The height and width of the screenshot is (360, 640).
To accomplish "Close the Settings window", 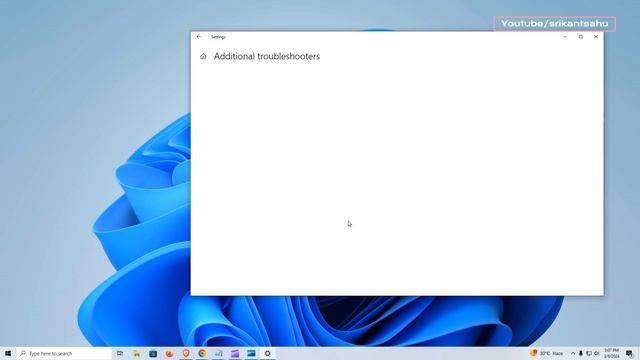I will point(596,37).
